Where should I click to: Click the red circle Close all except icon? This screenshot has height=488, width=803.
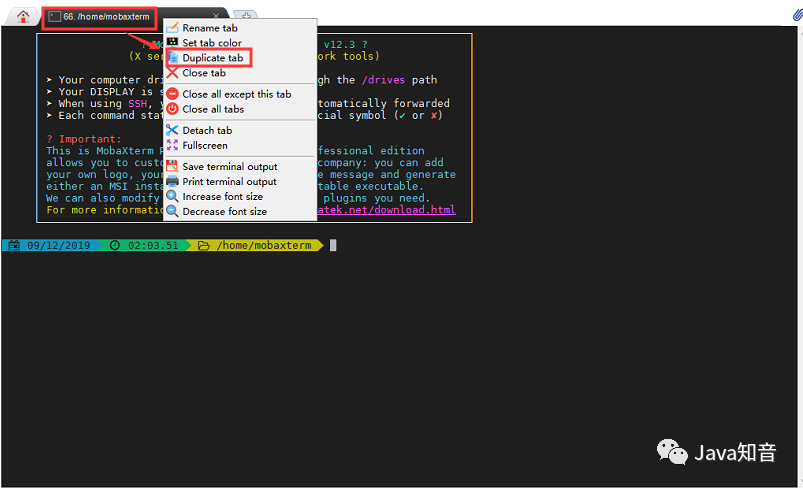coord(173,94)
